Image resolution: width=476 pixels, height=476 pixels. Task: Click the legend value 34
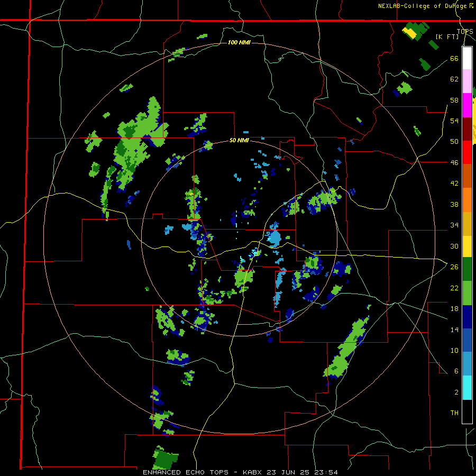454,225
